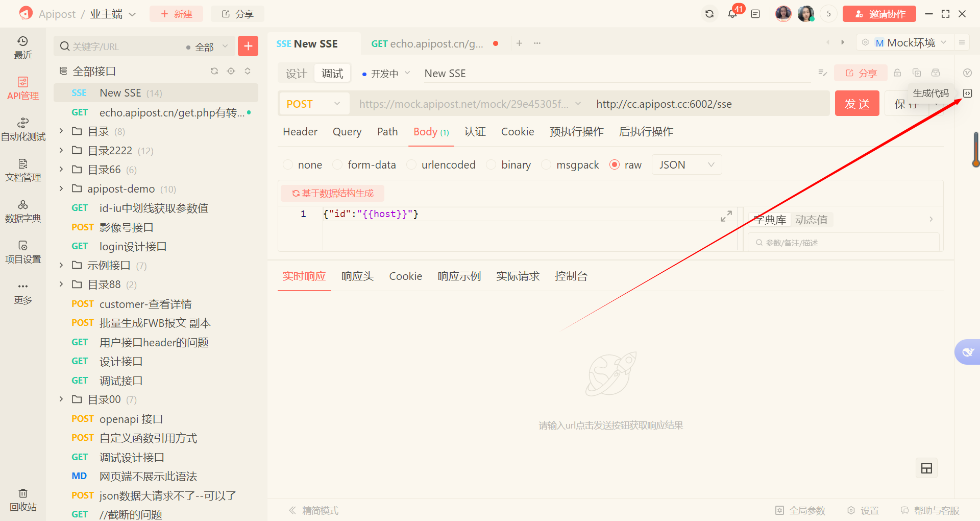This screenshot has width=980, height=521.
Task: Open 最近 recent in sidebar
Action: 23,48
